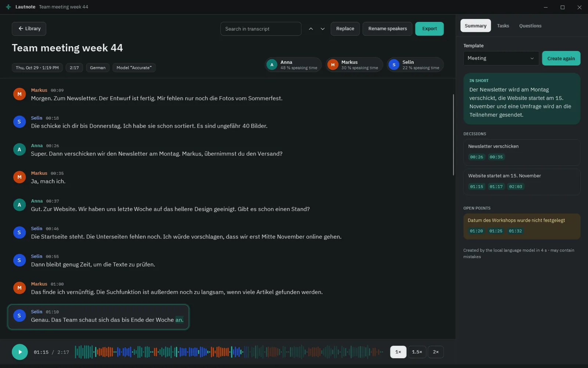This screenshot has width=588, height=368.
Task: Click Selin speaker chip avatar
Action: tap(394, 65)
